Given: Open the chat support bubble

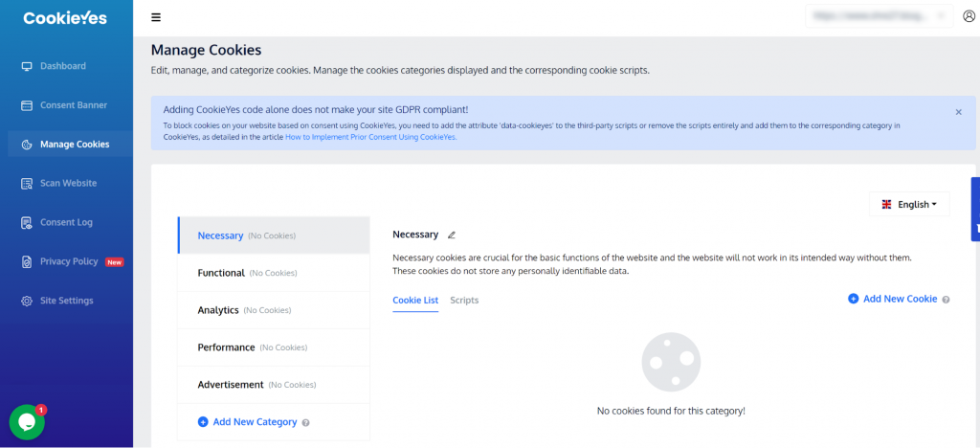Looking at the screenshot, I should [x=27, y=421].
